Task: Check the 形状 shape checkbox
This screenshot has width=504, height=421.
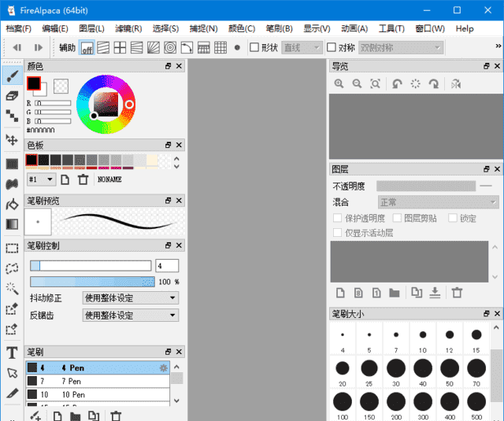Action: point(254,47)
